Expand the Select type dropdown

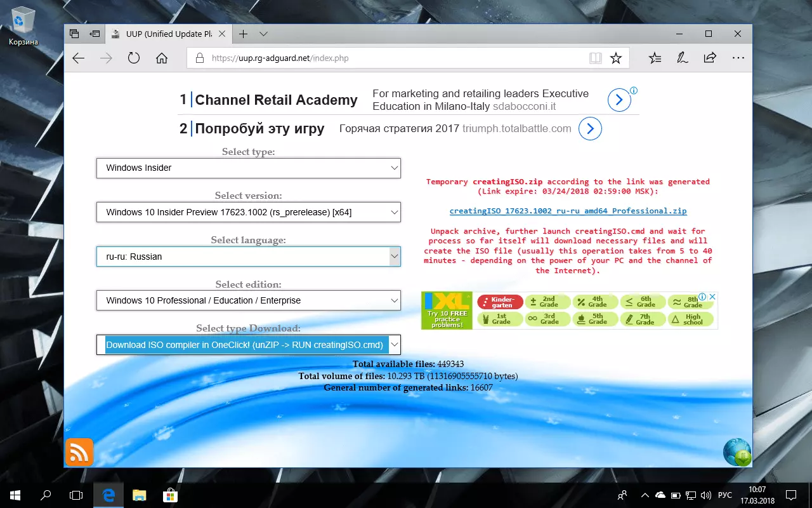[248, 168]
